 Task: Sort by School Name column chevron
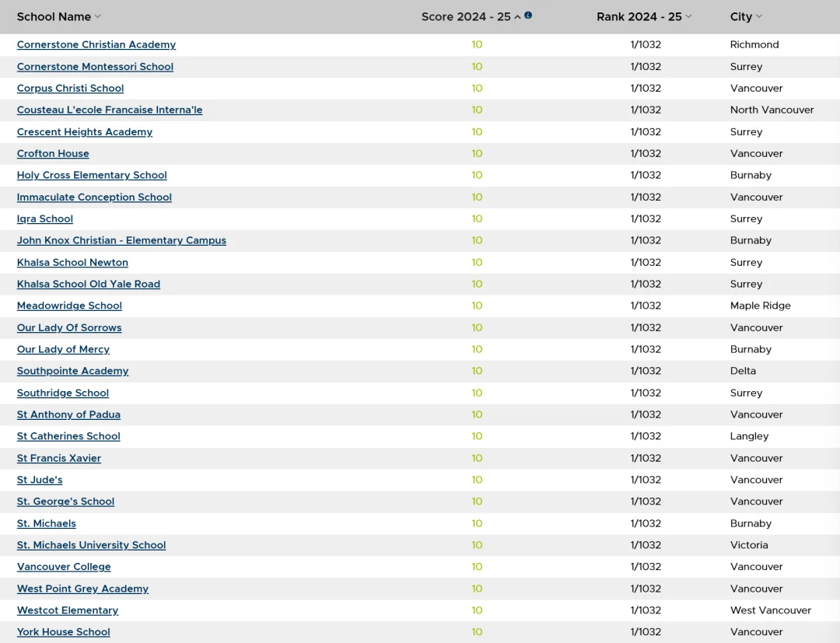(x=97, y=16)
